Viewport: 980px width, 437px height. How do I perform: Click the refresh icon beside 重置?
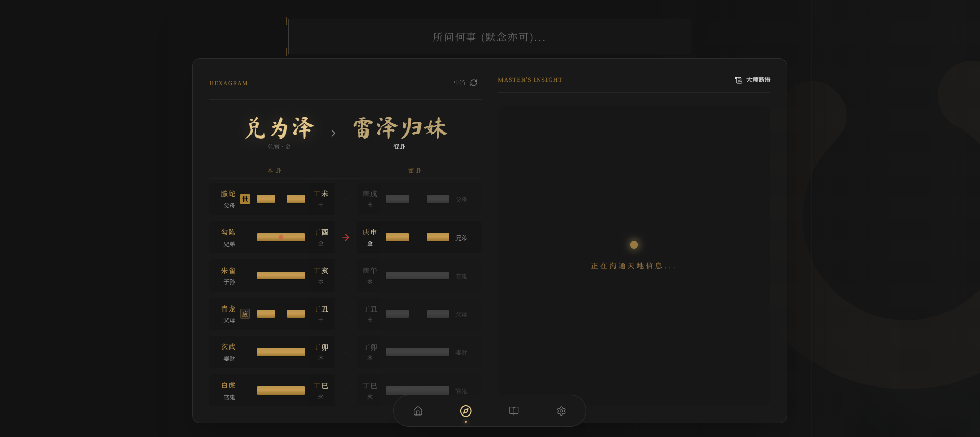pos(474,83)
